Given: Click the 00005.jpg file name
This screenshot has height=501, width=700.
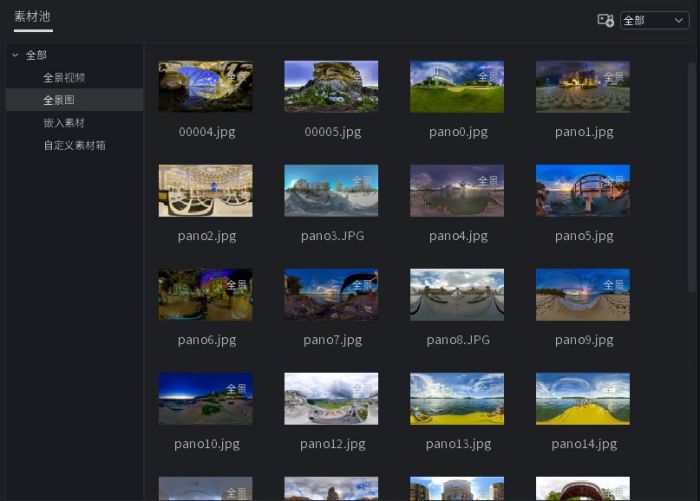Looking at the screenshot, I should pos(333,132).
